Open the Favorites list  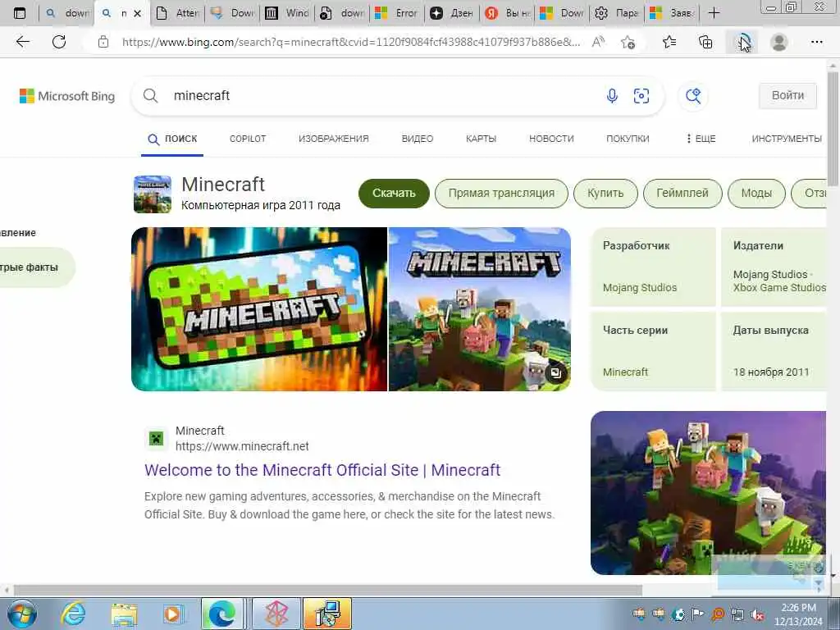[669, 42]
